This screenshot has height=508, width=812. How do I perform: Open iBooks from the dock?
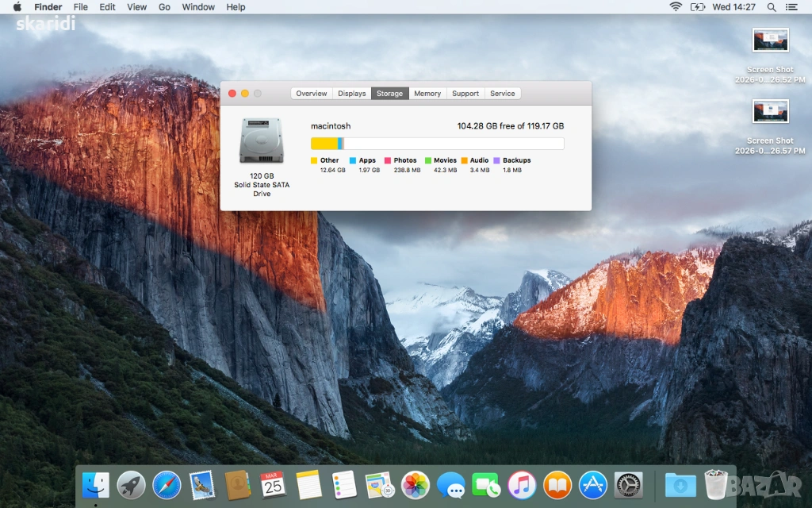pyautogui.click(x=557, y=484)
